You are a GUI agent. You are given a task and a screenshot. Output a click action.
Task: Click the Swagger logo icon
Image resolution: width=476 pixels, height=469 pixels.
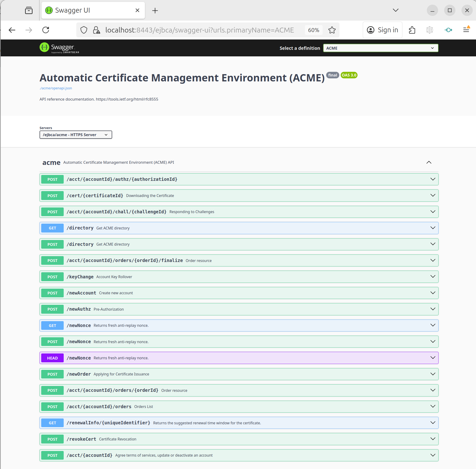[x=44, y=47]
